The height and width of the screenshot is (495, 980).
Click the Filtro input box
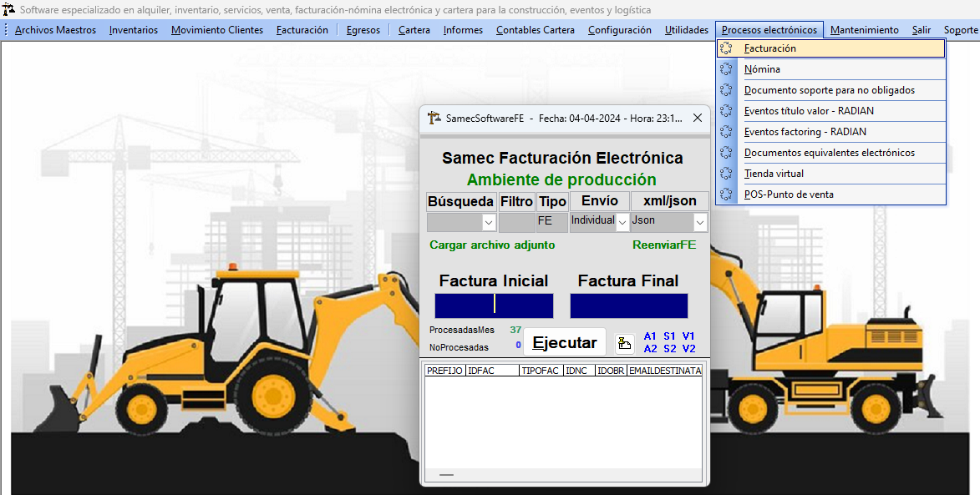pos(517,221)
